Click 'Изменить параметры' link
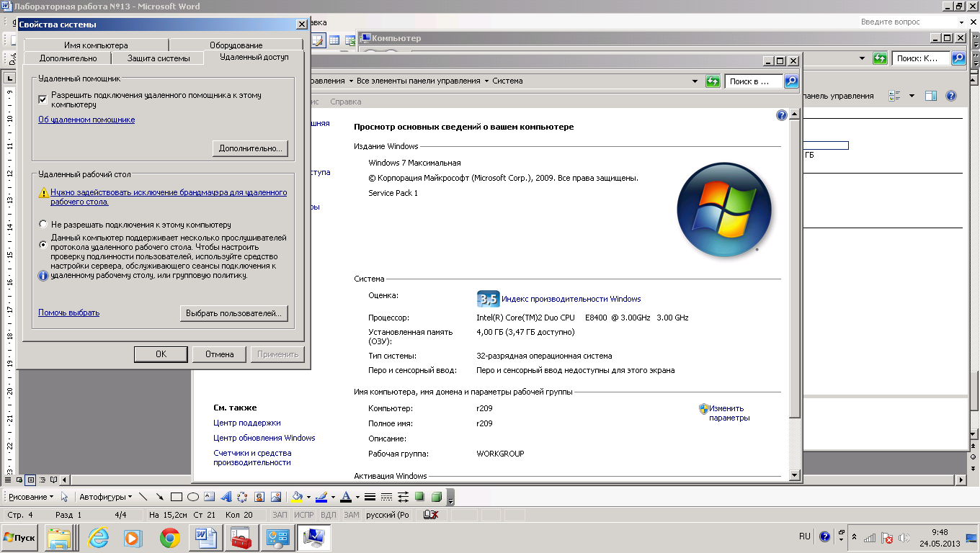Screen dimensions: 980x553 point(729,413)
